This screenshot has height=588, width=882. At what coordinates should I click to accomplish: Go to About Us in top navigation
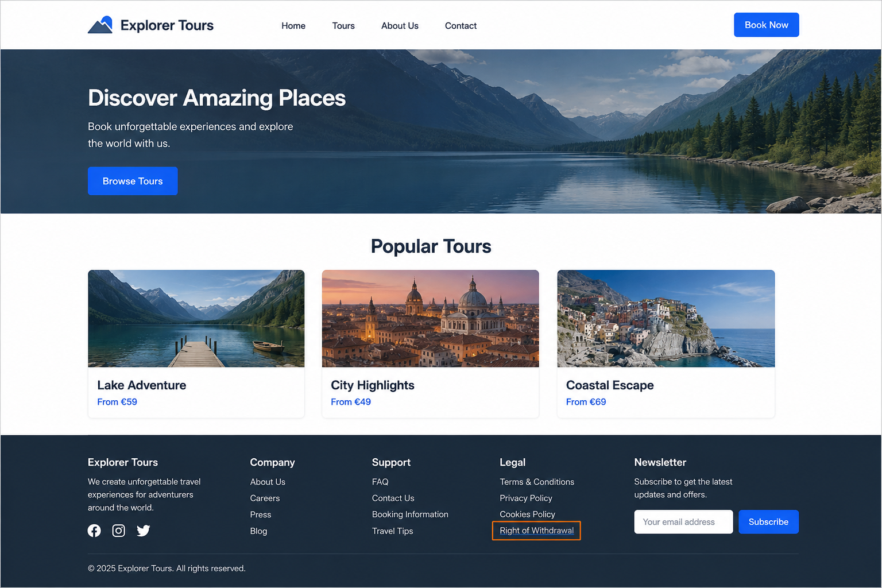pyautogui.click(x=400, y=26)
